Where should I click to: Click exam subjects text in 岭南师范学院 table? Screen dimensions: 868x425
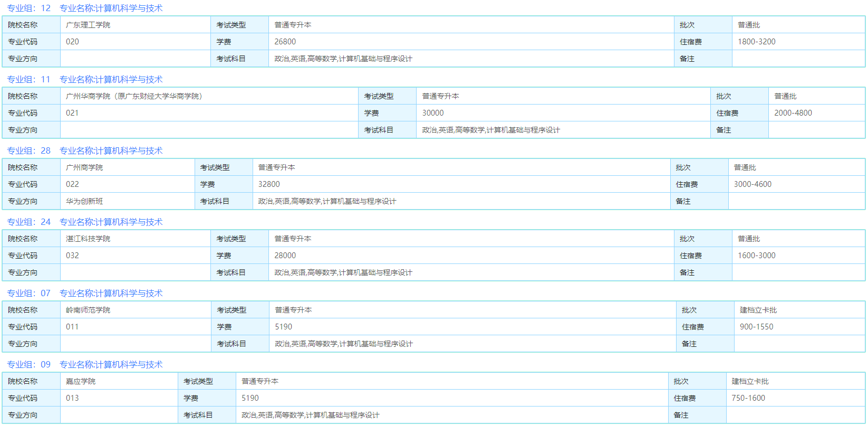pyautogui.click(x=344, y=344)
